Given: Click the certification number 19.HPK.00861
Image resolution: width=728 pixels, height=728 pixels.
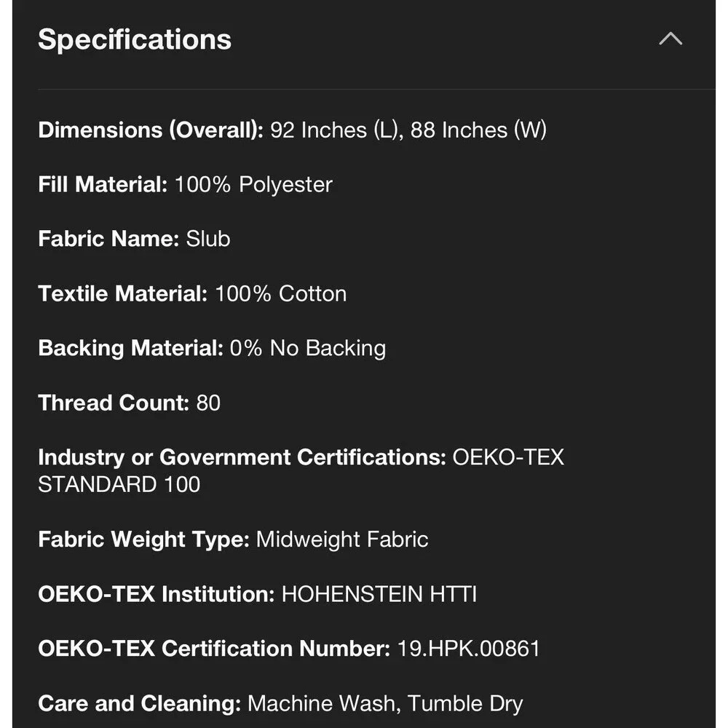Looking at the screenshot, I should click(468, 649).
